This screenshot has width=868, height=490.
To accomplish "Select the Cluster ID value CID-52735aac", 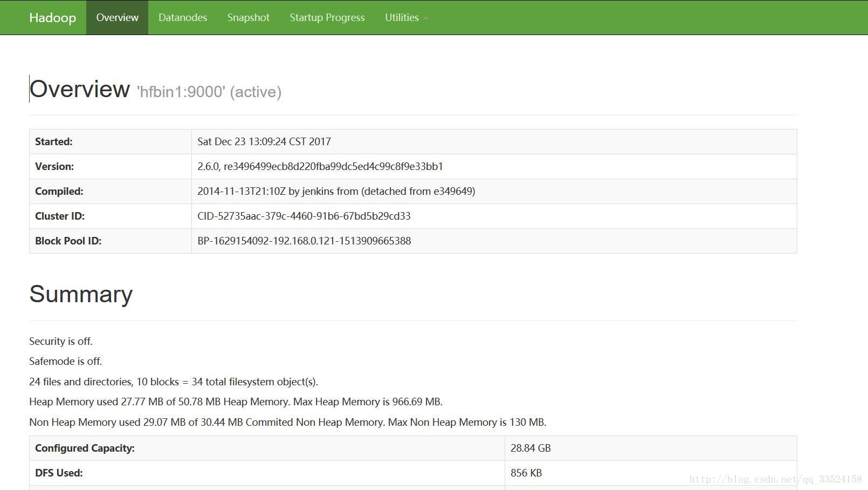I will coord(304,216).
